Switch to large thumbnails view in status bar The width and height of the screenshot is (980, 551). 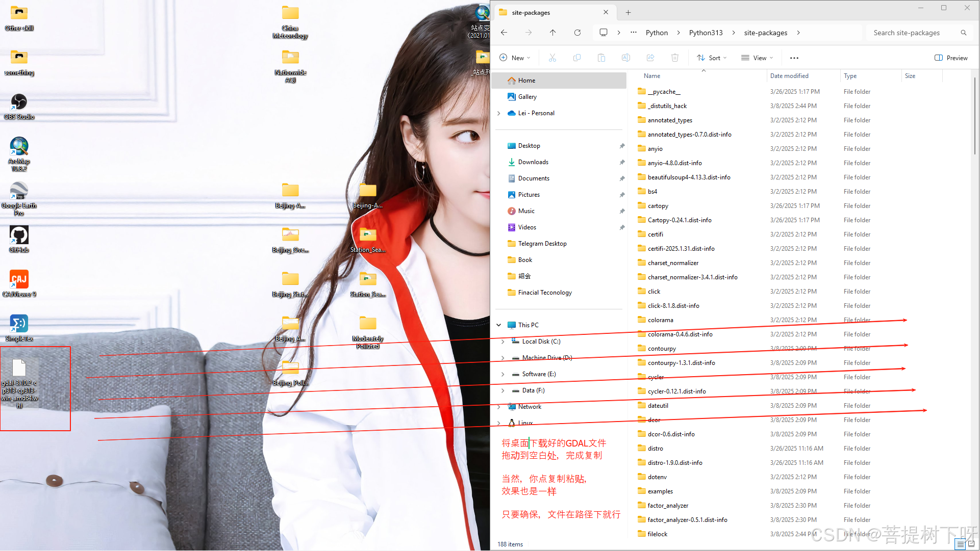pyautogui.click(x=971, y=544)
